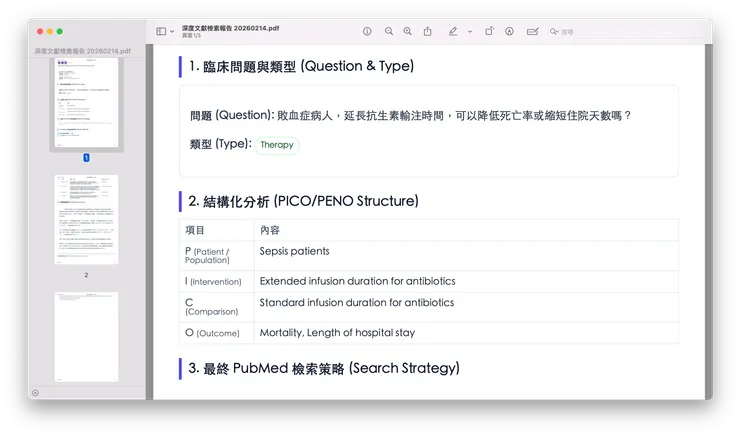
Task: Select the page 2 thumbnail in sidebar
Action: pos(86,219)
